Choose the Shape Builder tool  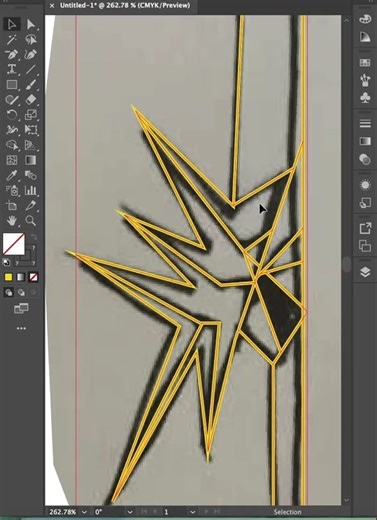12,145
